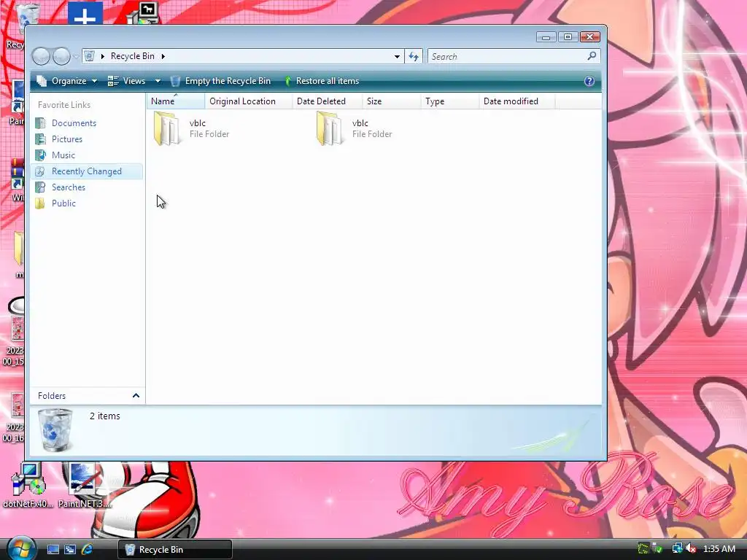
Task: Select the second vblc folder icon
Action: pyautogui.click(x=330, y=128)
